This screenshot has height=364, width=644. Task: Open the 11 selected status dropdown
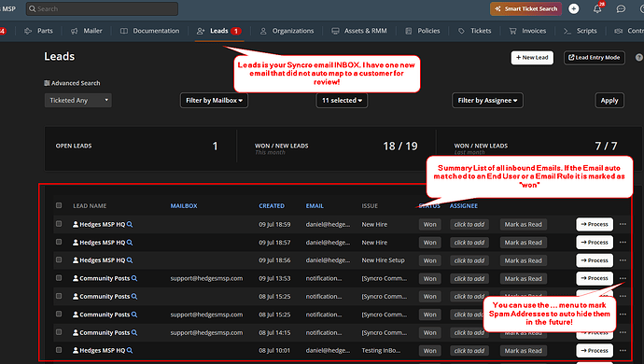tap(342, 100)
